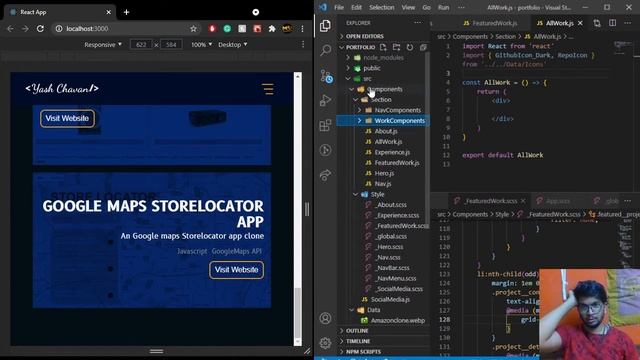Open the Accounts icon in activity bar
The width and height of the screenshot is (640, 360).
tap(325, 318)
